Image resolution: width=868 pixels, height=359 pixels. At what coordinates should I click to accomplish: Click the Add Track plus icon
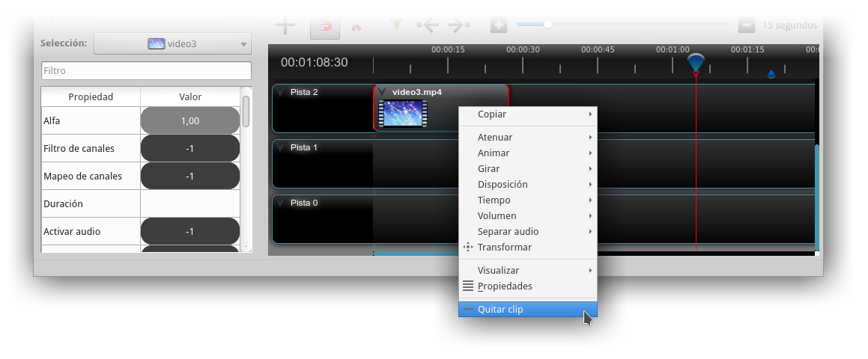[285, 25]
